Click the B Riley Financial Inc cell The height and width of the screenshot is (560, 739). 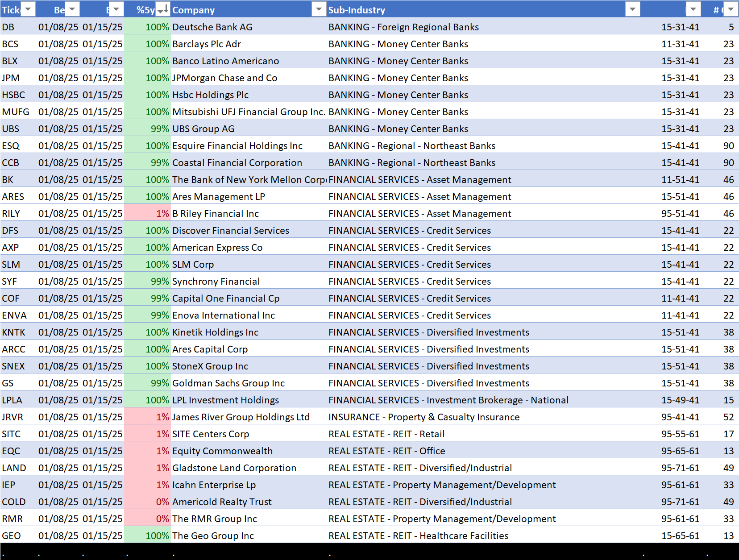249,214
